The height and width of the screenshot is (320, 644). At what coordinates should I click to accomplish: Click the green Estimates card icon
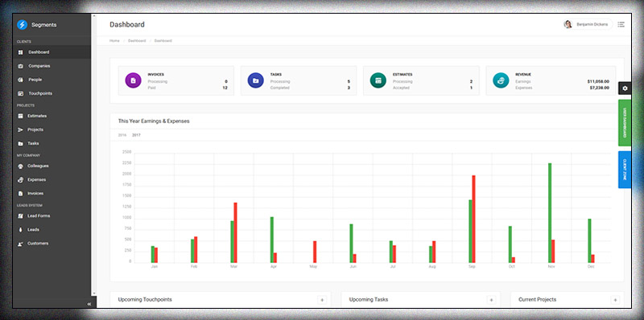[378, 80]
